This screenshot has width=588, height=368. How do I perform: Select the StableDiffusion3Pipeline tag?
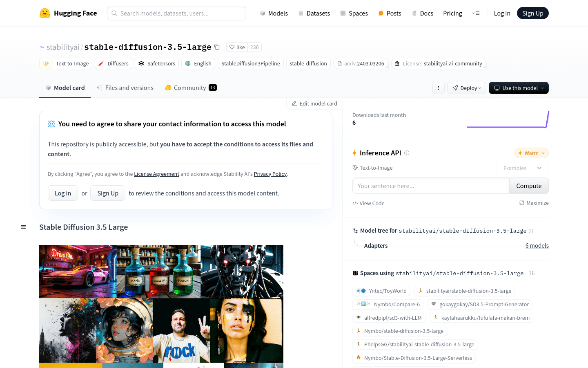[x=250, y=63]
